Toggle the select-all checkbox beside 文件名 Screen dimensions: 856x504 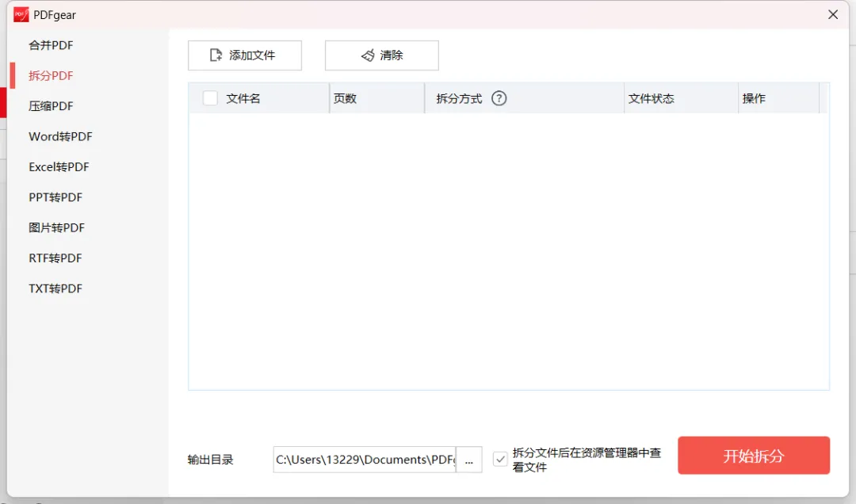tap(210, 98)
